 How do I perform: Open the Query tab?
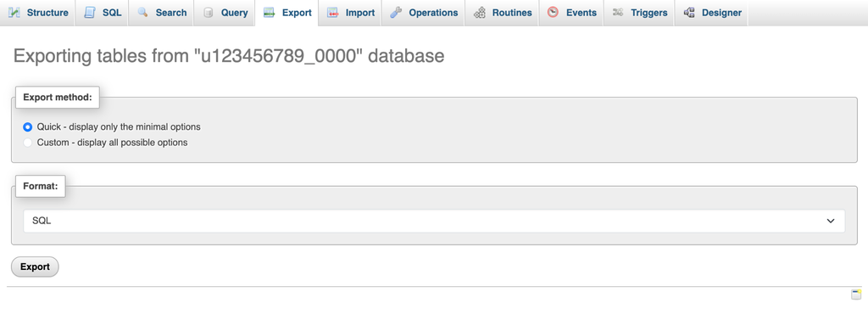(x=224, y=13)
